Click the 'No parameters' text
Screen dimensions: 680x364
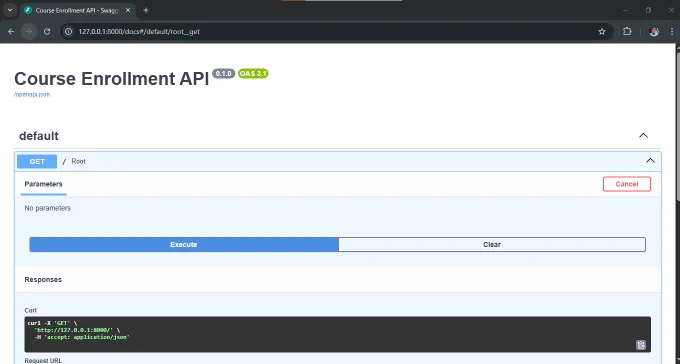point(47,208)
